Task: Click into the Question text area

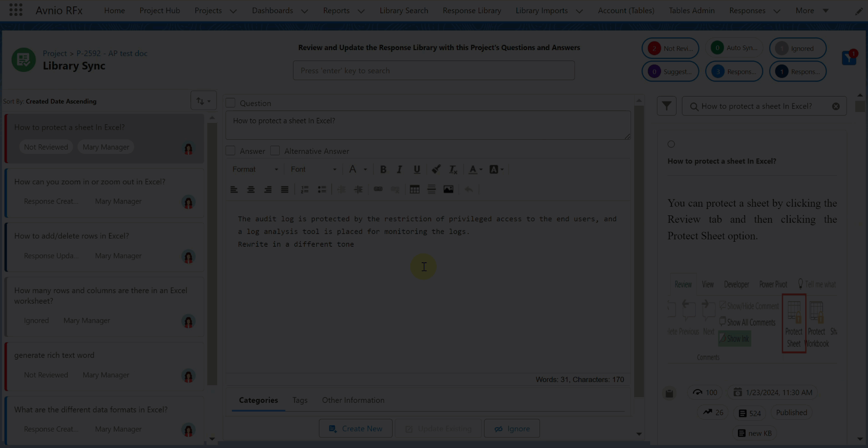Action: [428, 125]
